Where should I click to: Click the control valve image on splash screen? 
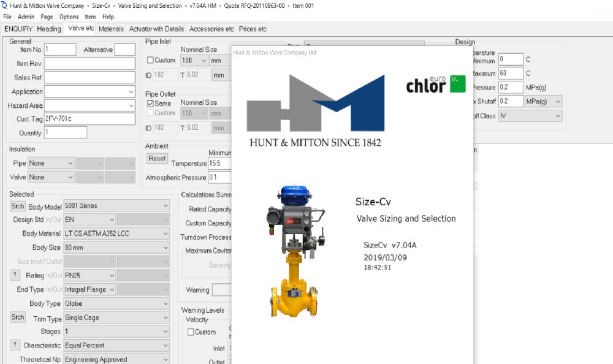pos(296,251)
